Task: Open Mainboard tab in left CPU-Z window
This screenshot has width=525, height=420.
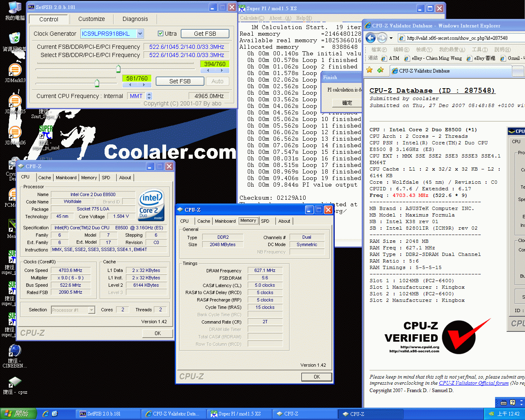Action: click(66, 178)
